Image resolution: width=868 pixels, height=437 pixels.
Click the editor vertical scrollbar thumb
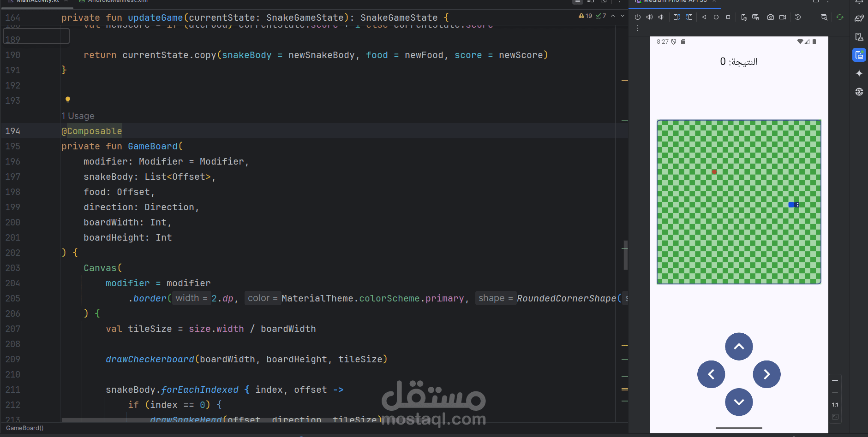[625, 255]
